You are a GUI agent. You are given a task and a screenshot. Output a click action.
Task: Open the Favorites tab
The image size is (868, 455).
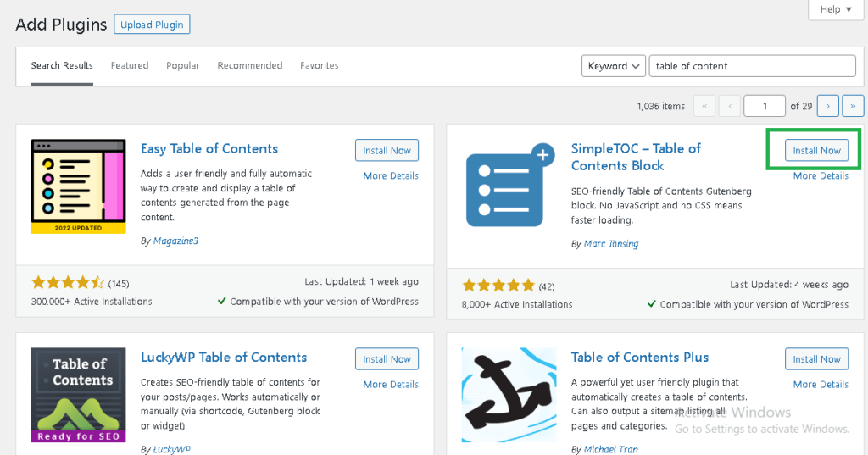[x=320, y=65]
